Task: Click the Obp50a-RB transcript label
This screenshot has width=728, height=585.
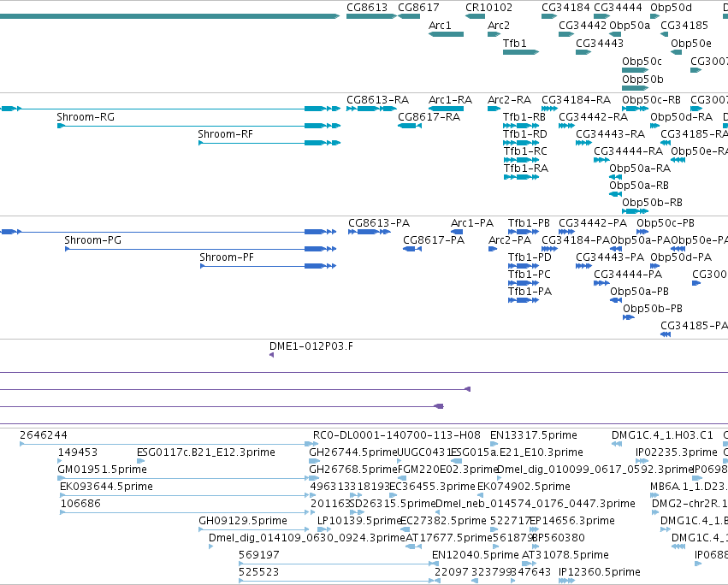Action: [639, 186]
